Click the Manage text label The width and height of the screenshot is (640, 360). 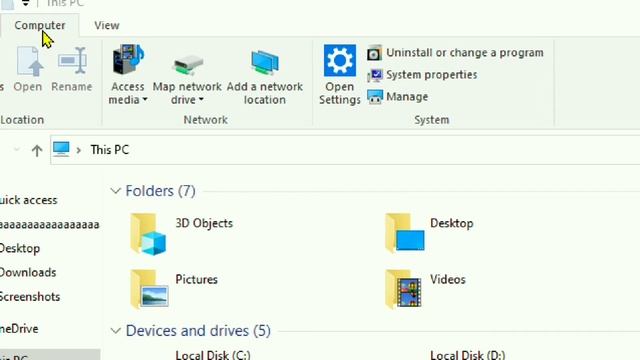(407, 97)
